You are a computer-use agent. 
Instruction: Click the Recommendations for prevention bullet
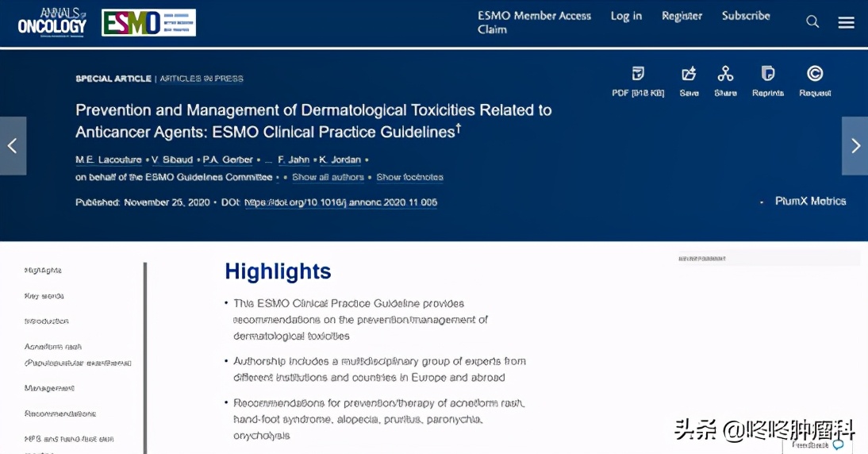point(378,419)
